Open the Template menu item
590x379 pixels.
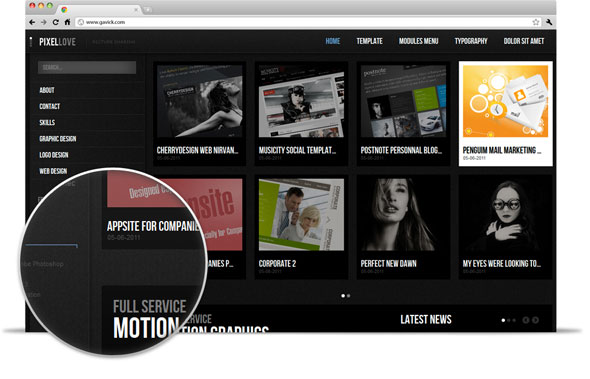[370, 41]
